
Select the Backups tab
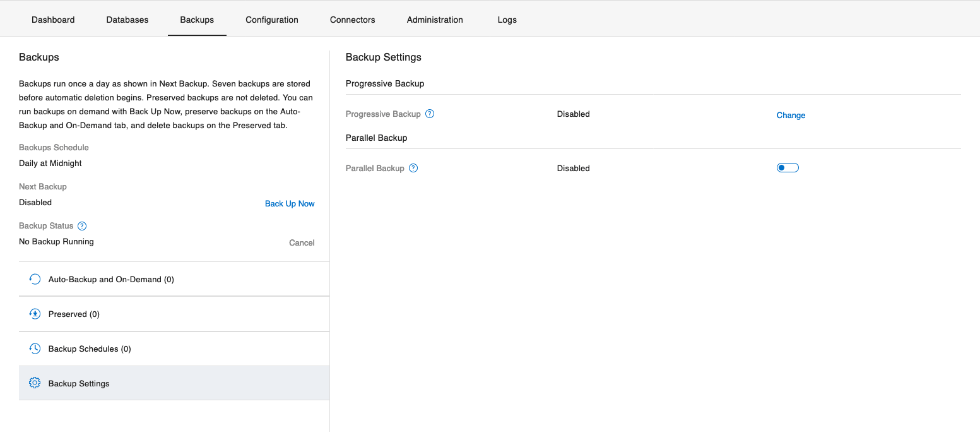pos(197,20)
